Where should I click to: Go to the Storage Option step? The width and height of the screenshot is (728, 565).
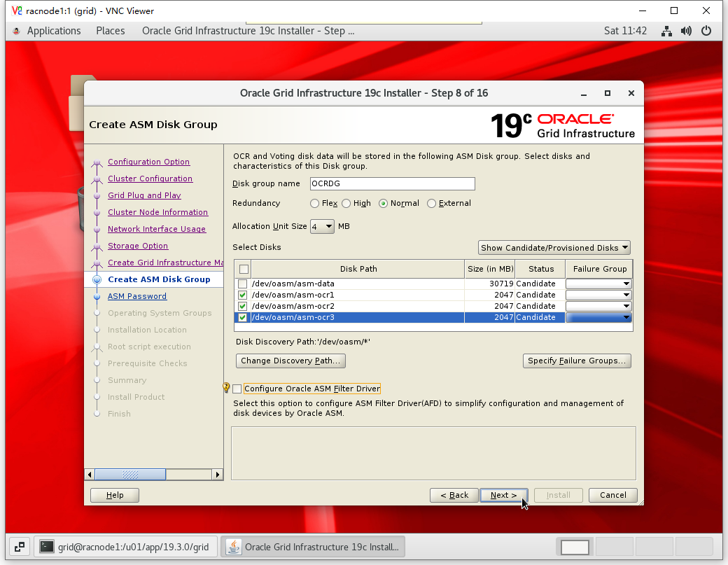click(x=138, y=246)
